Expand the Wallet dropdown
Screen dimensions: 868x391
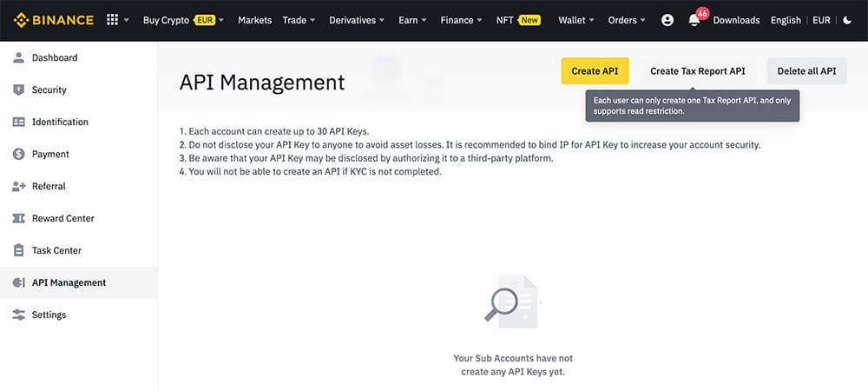pyautogui.click(x=576, y=20)
